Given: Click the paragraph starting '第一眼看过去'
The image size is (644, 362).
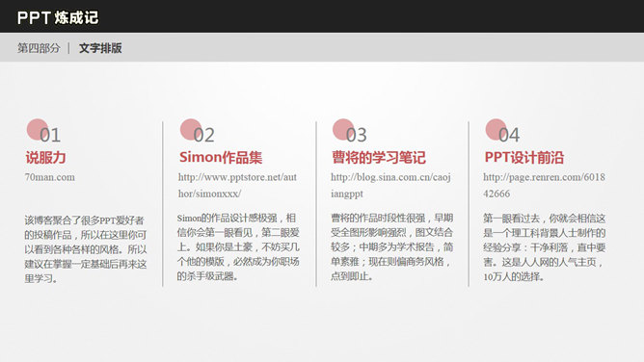Looking at the screenshot, I should 545,247.
